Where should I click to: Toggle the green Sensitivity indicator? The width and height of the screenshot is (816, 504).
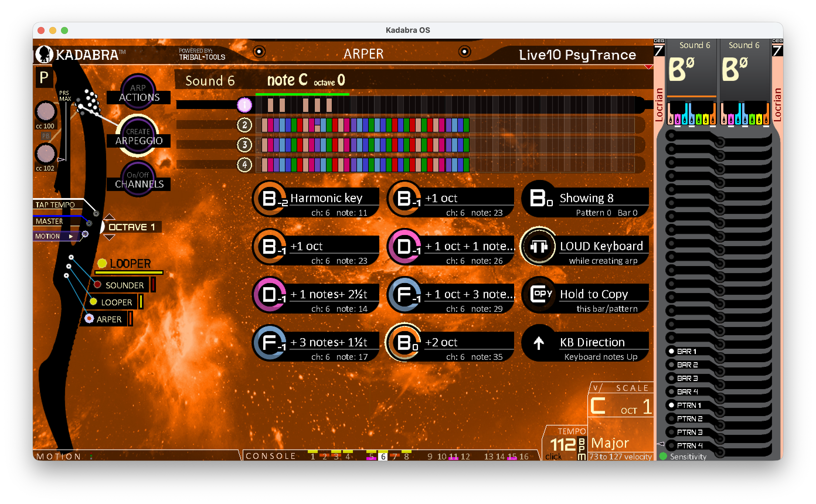663,456
